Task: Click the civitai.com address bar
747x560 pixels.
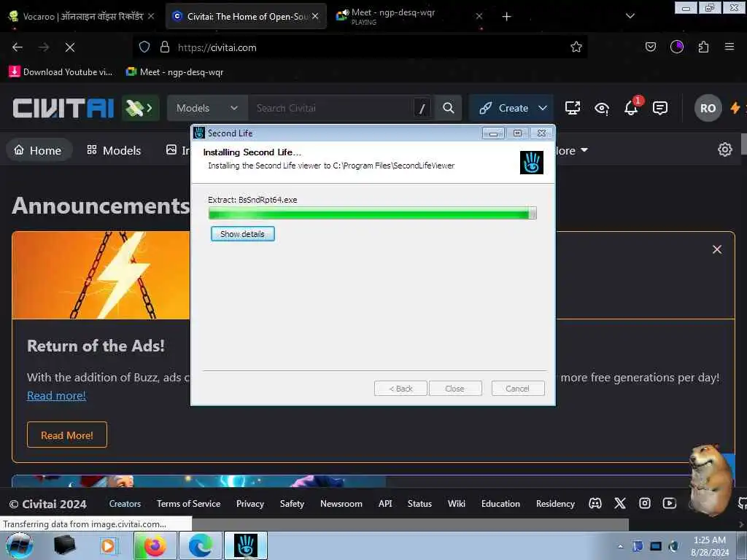Action: [360, 47]
